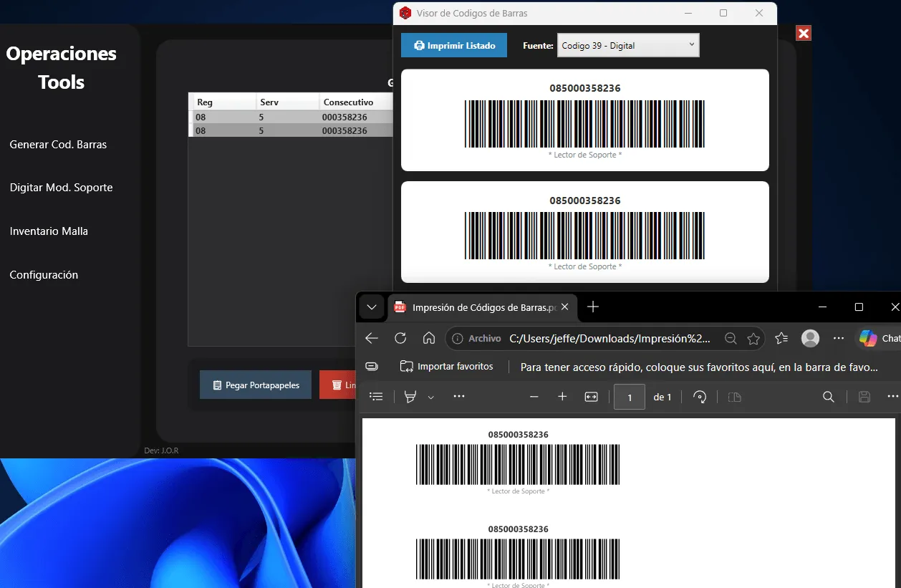This screenshot has height=588, width=901.
Task: Open the Edge favorites list icon
Action: pyautogui.click(x=781, y=338)
